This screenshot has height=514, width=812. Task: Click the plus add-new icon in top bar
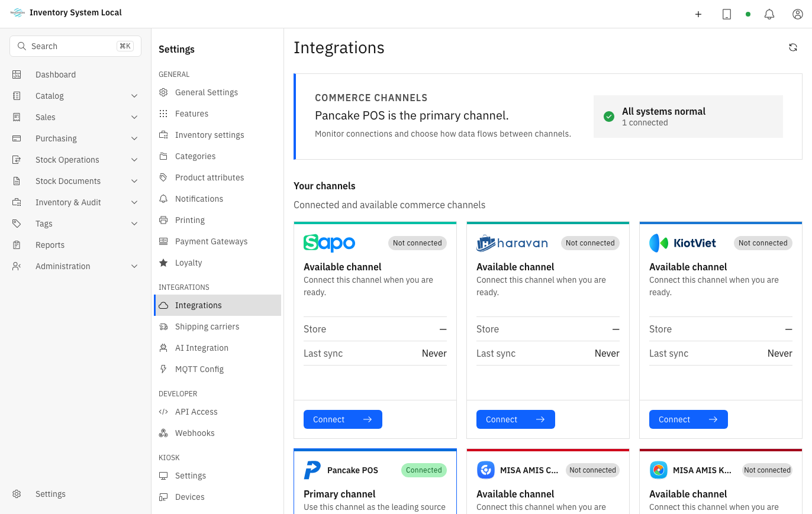point(698,14)
